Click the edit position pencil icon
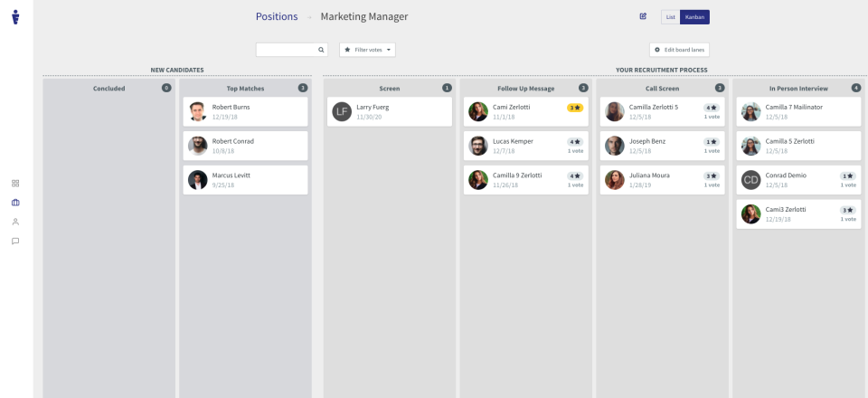The width and height of the screenshot is (868, 398). click(643, 16)
